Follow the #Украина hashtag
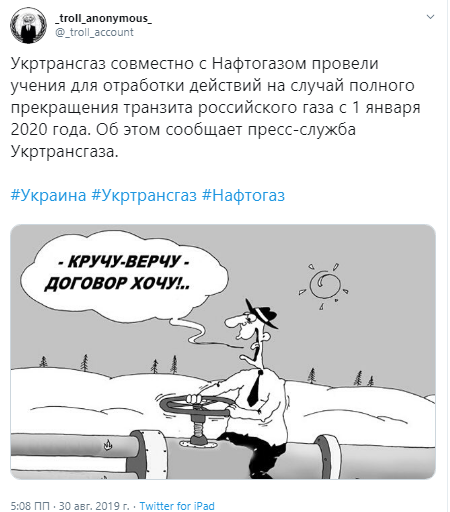The image size is (450, 512). point(48,195)
